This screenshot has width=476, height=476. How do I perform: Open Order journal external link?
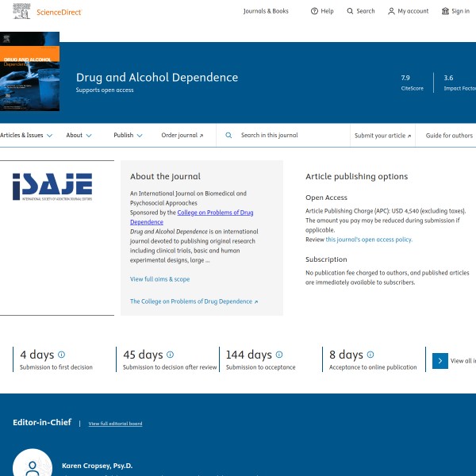pos(182,136)
